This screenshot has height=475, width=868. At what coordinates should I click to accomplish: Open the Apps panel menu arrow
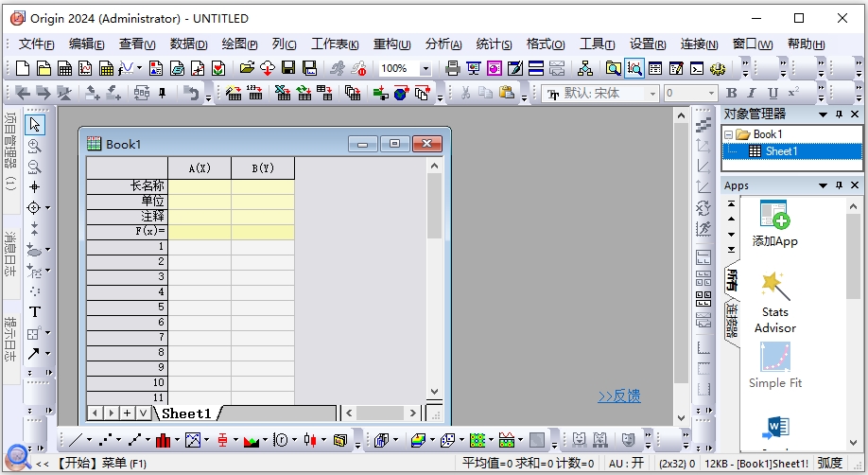[x=824, y=185]
